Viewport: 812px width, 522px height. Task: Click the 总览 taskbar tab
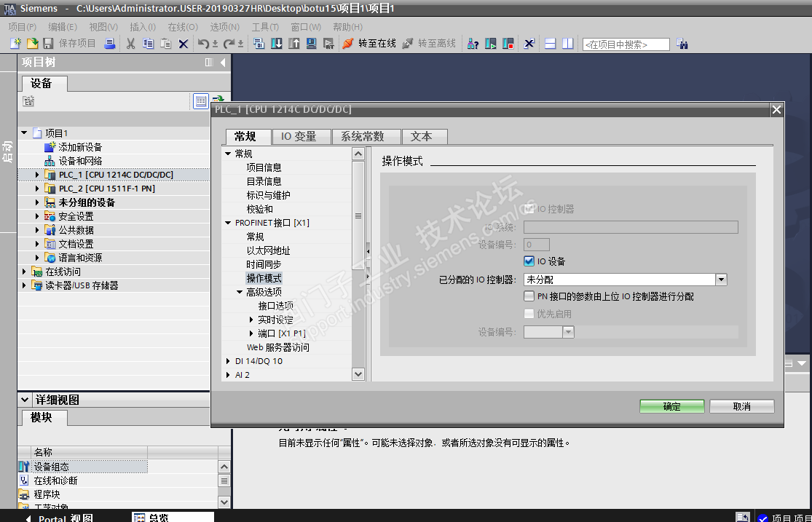pyautogui.click(x=173, y=518)
